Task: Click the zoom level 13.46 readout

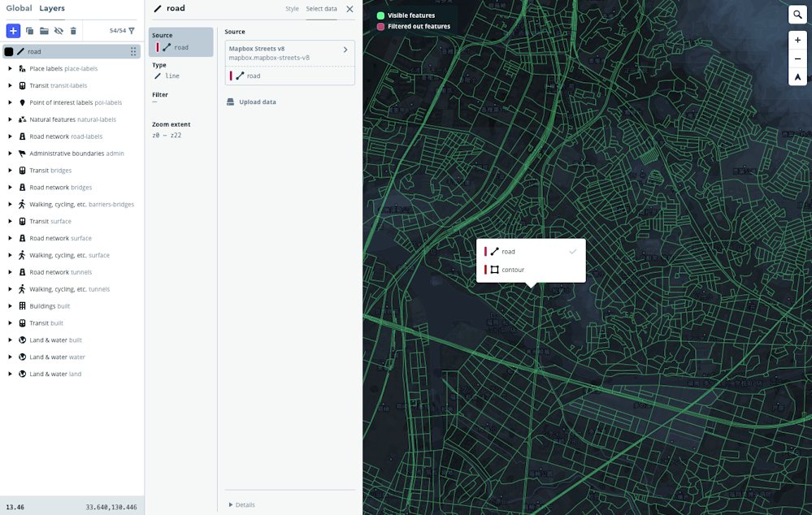Action: (15, 507)
